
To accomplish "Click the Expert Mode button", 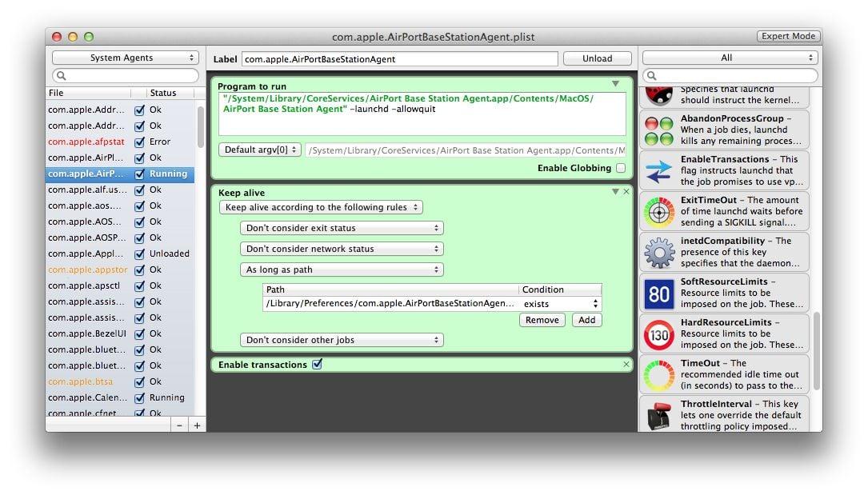I will [788, 36].
